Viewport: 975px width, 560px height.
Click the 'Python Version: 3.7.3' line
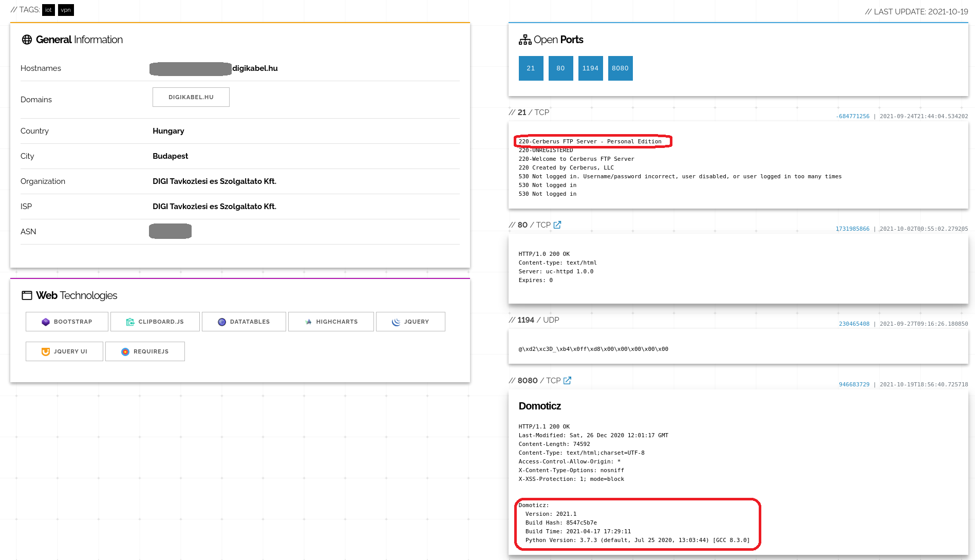tap(638, 540)
